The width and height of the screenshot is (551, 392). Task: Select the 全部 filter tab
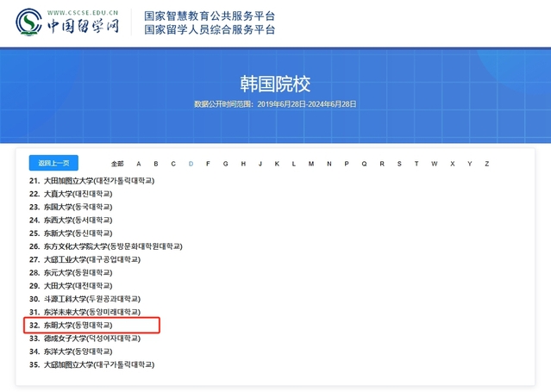pos(117,164)
